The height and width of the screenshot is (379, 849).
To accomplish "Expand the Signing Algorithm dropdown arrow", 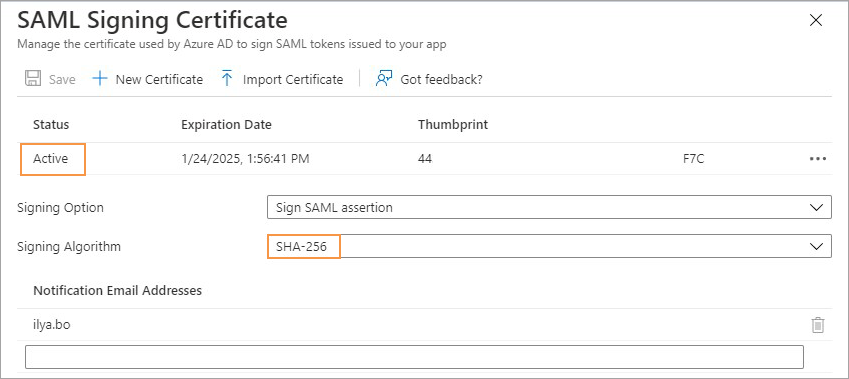I will coord(816,246).
